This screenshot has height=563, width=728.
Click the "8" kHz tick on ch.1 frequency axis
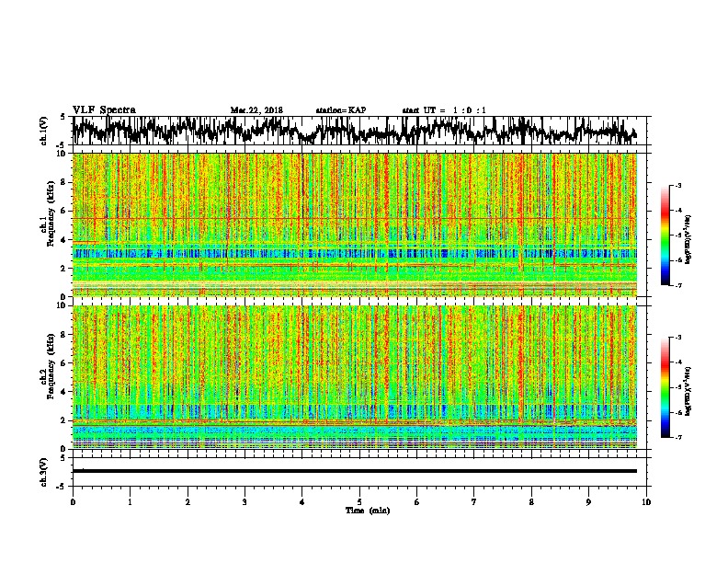click(x=63, y=182)
